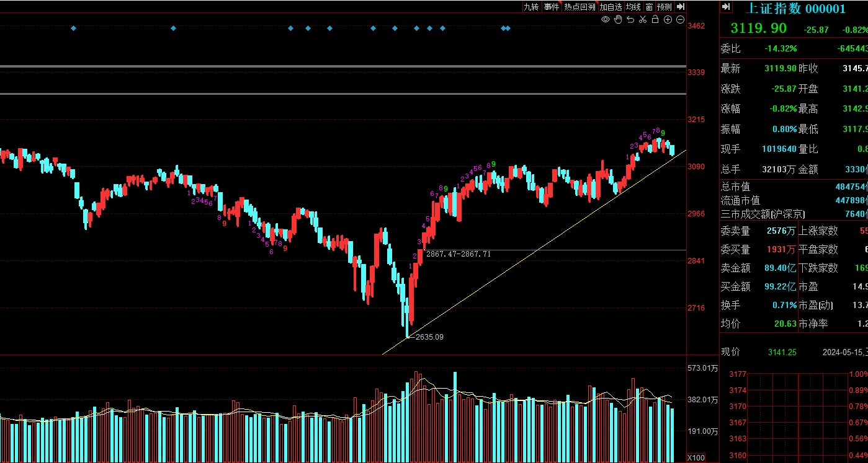Toggle the 九转 indicator button
This screenshot has width=868, height=463.
click(x=531, y=7)
